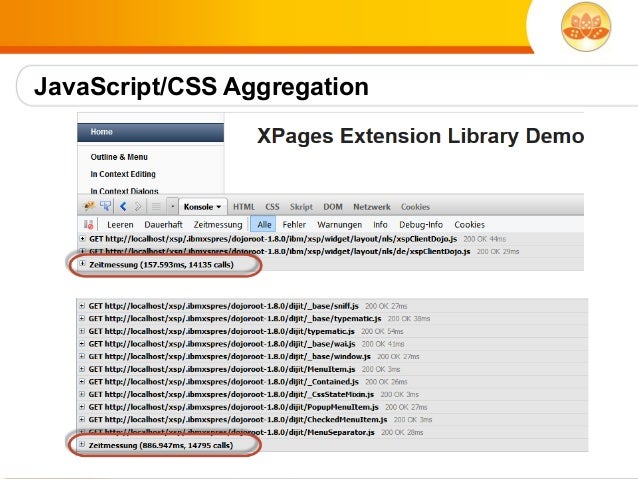Switch to the CSS tab
The image size is (638, 479).
click(272, 207)
